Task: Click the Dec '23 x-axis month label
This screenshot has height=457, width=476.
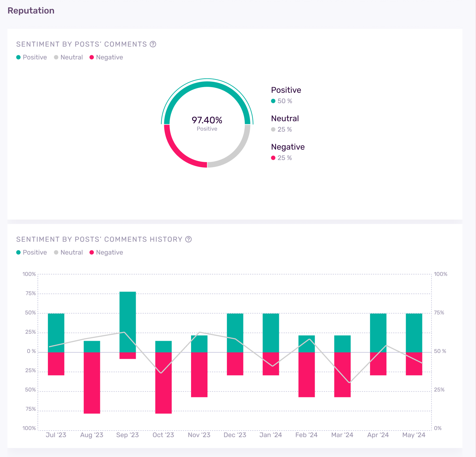Action: 235,435
